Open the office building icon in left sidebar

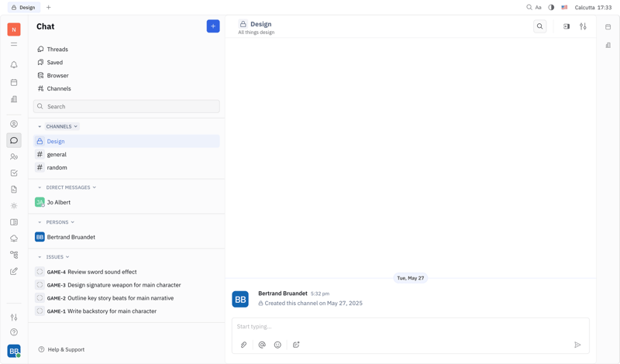pos(14,99)
